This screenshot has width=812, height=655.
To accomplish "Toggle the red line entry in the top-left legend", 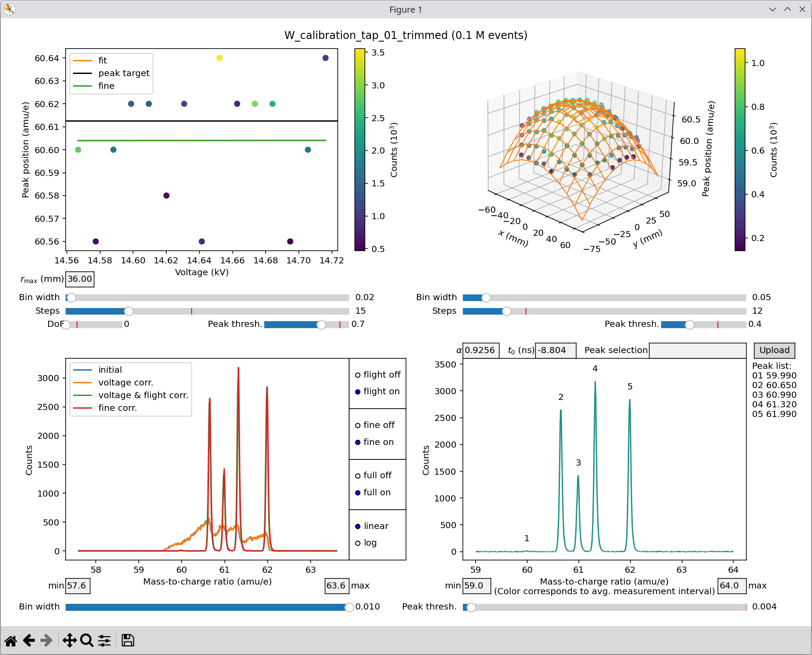I will 82,60.
